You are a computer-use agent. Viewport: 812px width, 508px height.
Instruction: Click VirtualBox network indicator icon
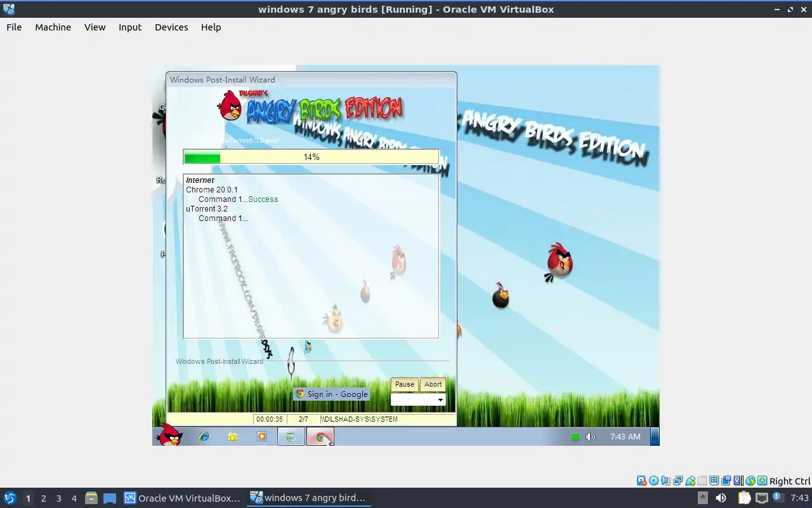[678, 481]
